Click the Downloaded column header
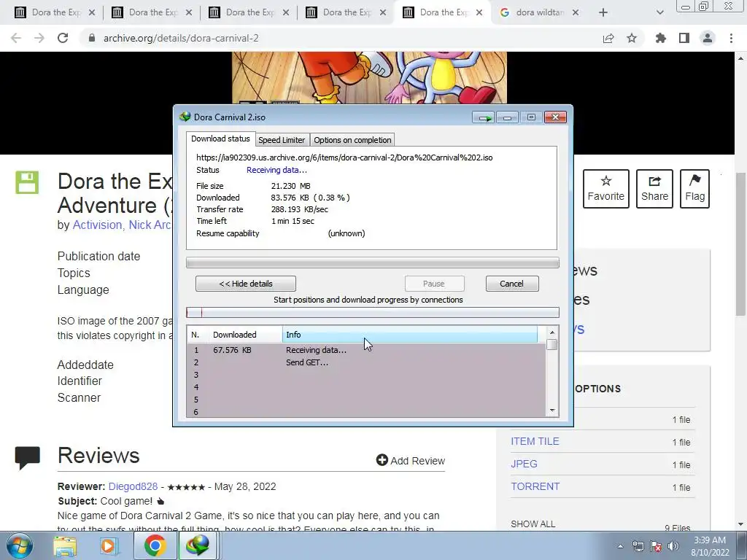Image resolution: width=747 pixels, height=560 pixels. tap(245, 335)
